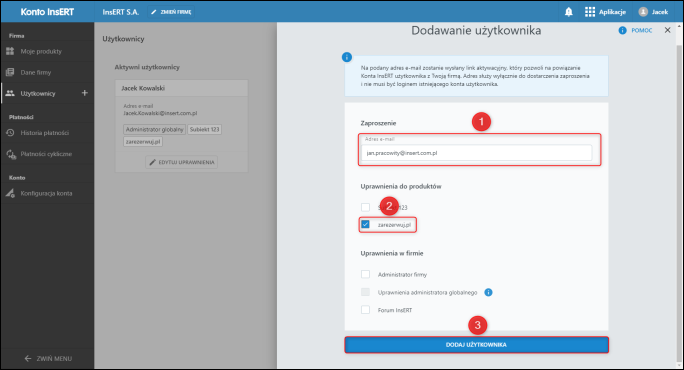The image size is (684, 370).
Task: Click the zarezerwuj.pl tag on the user card
Action: click(x=143, y=142)
